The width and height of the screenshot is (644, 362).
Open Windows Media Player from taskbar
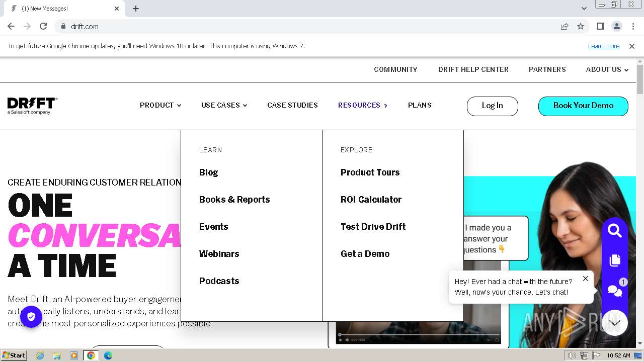tap(74, 355)
